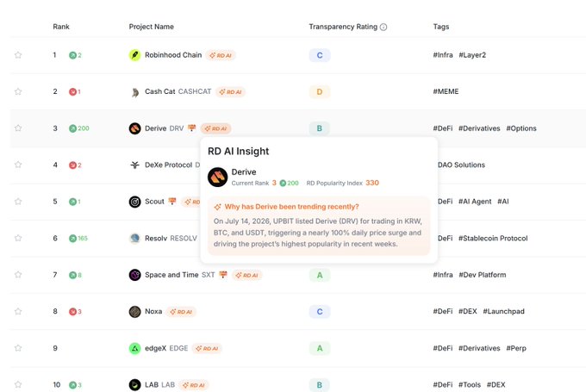586x392 pixels.
Task: Star the Robinhood Chain row as favorite
Action: click(18, 55)
